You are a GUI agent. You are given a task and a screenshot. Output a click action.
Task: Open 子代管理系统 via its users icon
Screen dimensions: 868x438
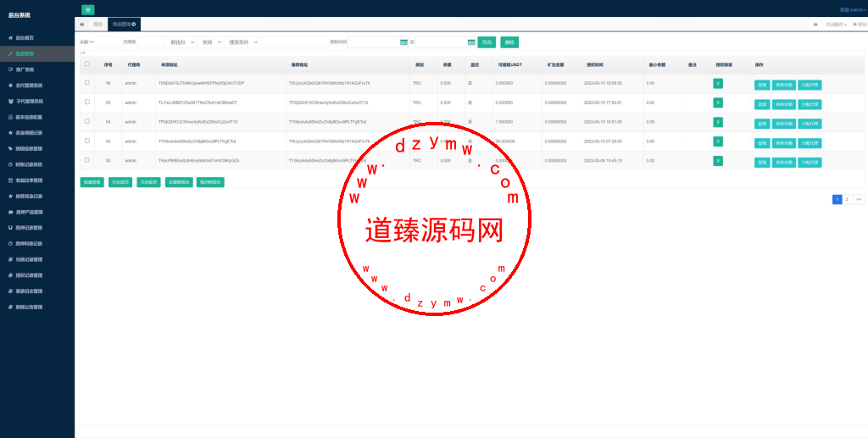[x=10, y=101]
